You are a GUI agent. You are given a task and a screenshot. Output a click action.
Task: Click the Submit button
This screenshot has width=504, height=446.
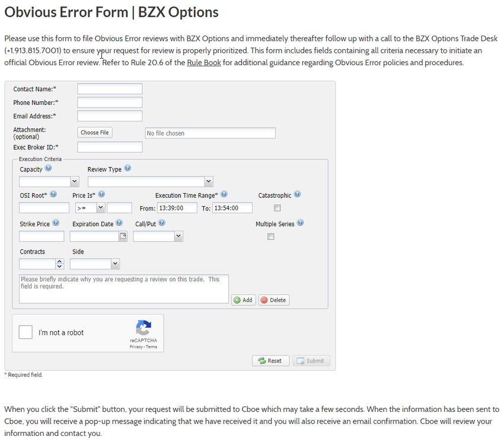(311, 361)
